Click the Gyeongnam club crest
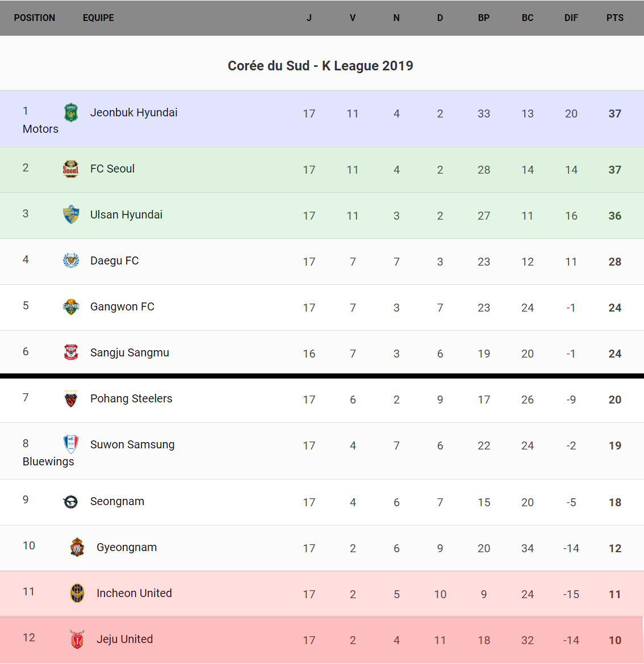 tap(77, 548)
